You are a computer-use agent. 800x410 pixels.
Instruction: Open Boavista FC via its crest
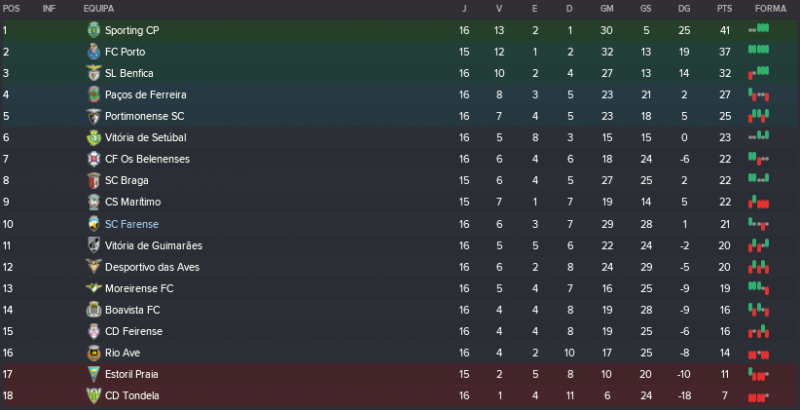click(x=94, y=309)
